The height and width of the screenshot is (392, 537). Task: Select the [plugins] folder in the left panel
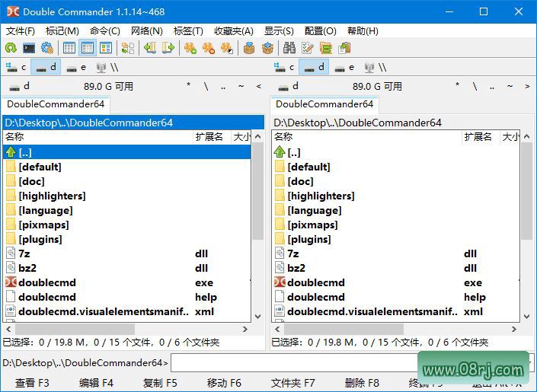coord(127,239)
